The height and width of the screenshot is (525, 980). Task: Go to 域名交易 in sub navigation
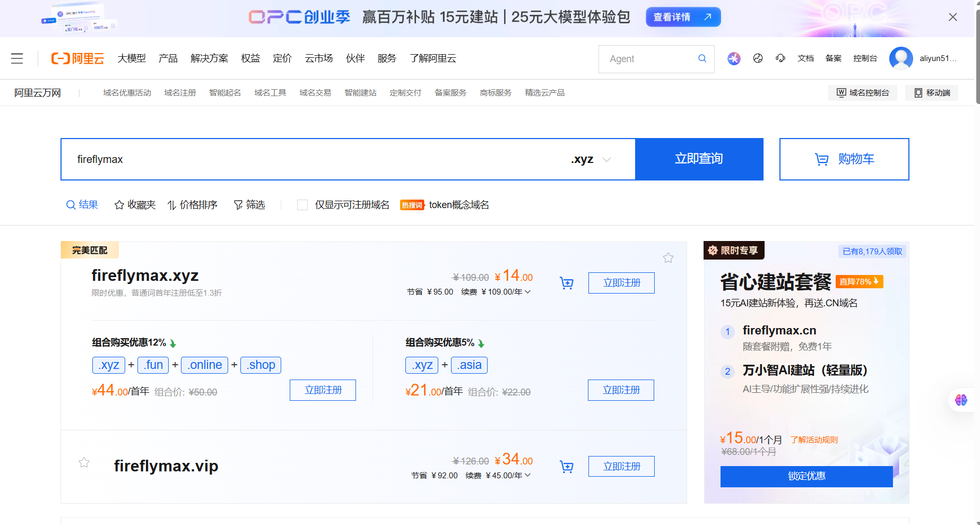[x=316, y=93]
